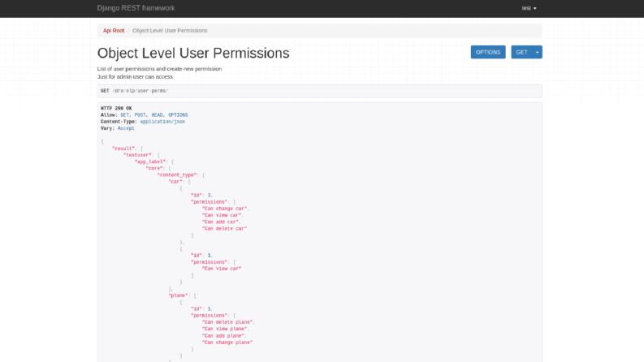
Task: Select the Object Level User Permissions breadcrumb
Action: pyautogui.click(x=170, y=31)
